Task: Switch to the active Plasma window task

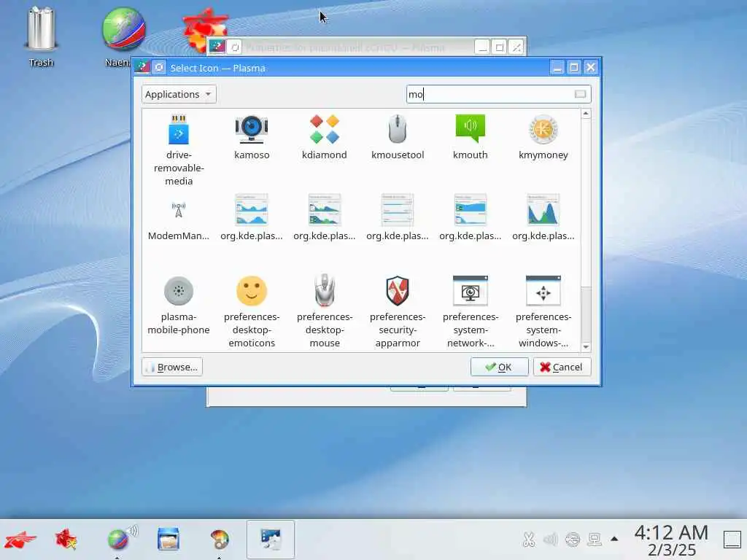Action: (271, 540)
